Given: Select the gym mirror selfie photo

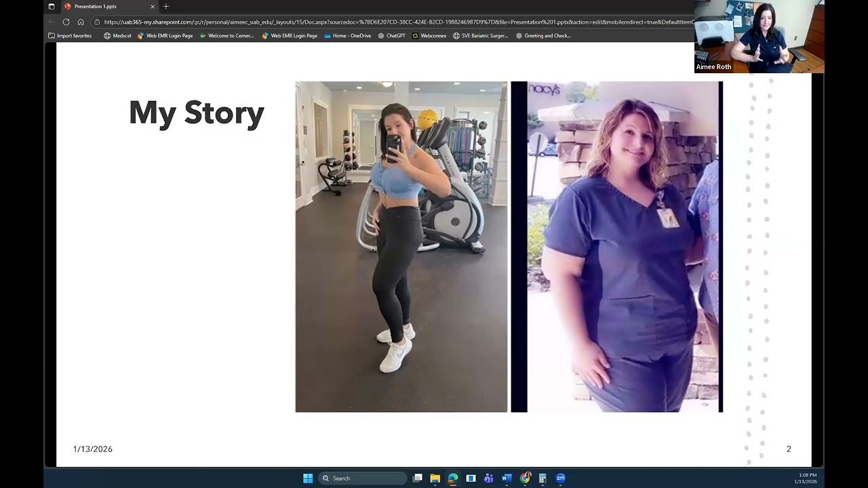Looking at the screenshot, I should point(401,247).
